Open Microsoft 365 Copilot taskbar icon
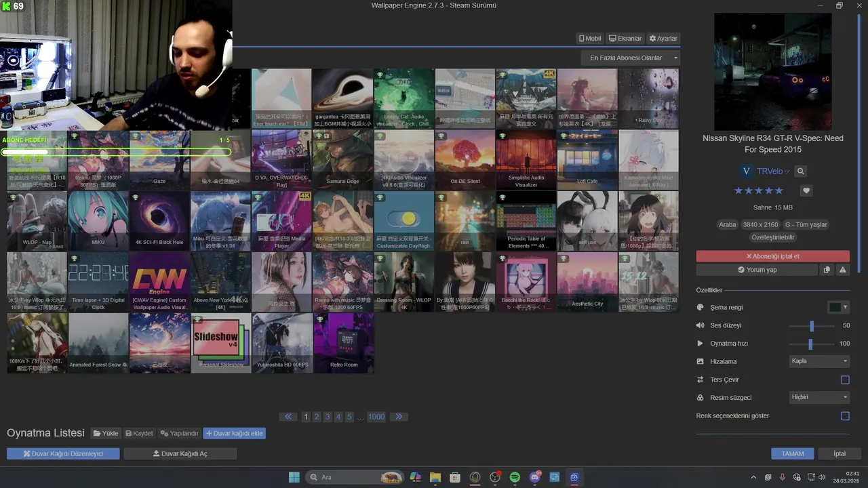Viewport: 868px width, 488px height. pos(415,477)
